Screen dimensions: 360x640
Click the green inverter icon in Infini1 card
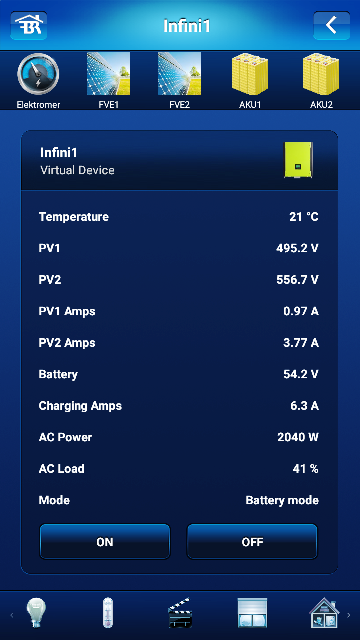(298, 160)
